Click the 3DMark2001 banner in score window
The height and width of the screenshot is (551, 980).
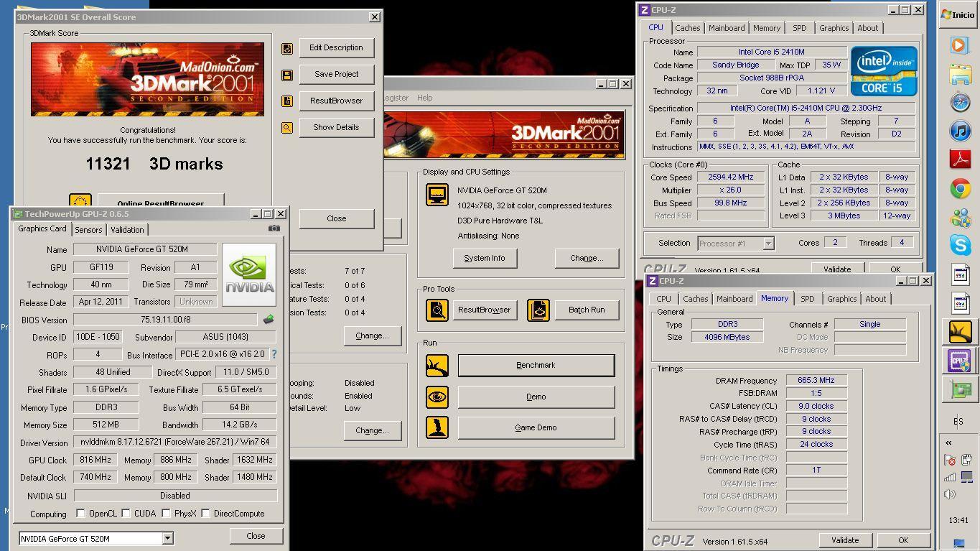[x=147, y=79]
